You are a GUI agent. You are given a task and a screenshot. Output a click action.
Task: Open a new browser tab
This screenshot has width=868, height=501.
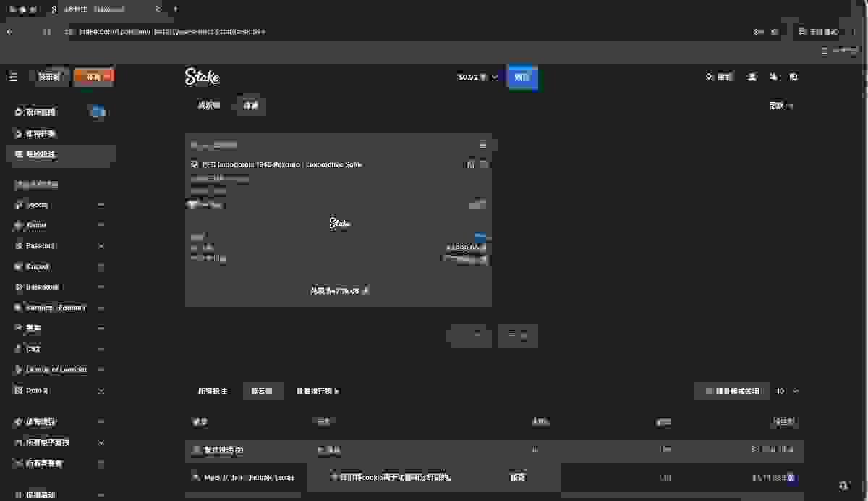click(x=175, y=9)
